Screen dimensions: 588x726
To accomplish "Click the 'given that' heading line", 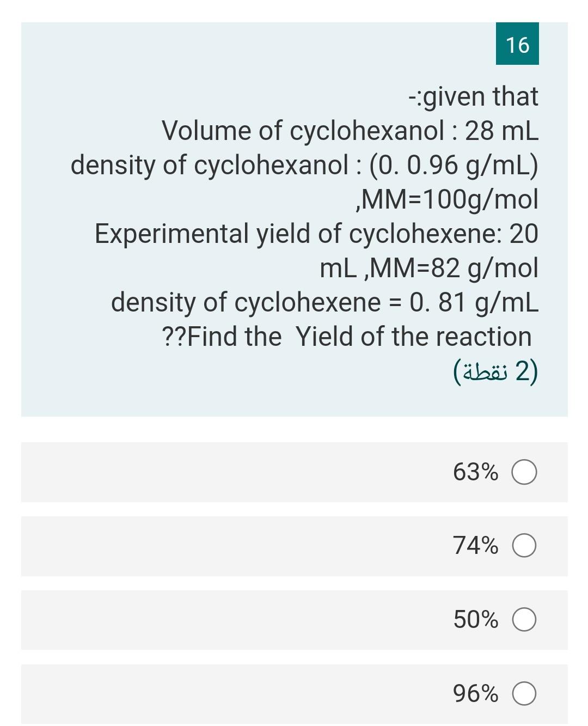I will click(x=473, y=96).
